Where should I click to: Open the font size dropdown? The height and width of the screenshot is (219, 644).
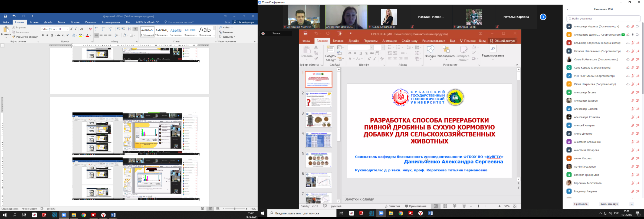click(x=67, y=29)
